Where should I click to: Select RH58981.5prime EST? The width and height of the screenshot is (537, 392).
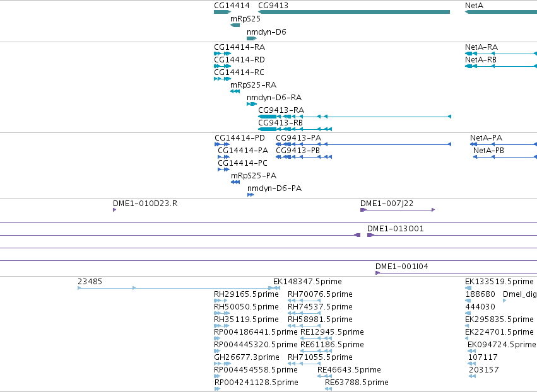304,326
